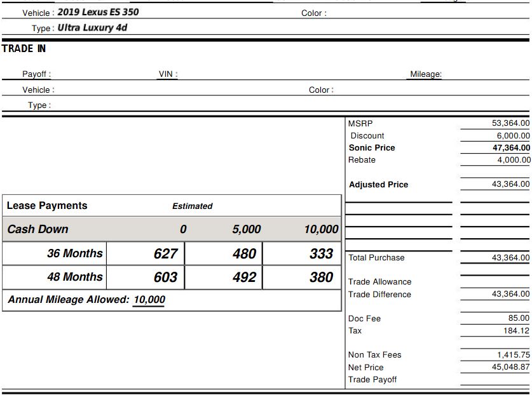Click the 48-month payment 492
The width and height of the screenshot is (532, 395).
pos(244,278)
